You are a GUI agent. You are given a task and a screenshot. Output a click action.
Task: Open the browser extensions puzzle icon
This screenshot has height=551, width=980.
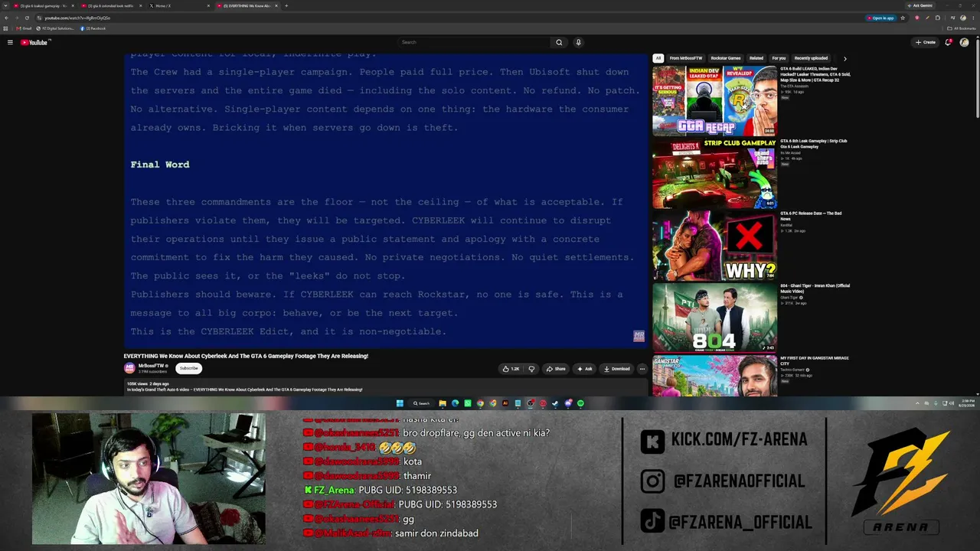[x=938, y=18]
